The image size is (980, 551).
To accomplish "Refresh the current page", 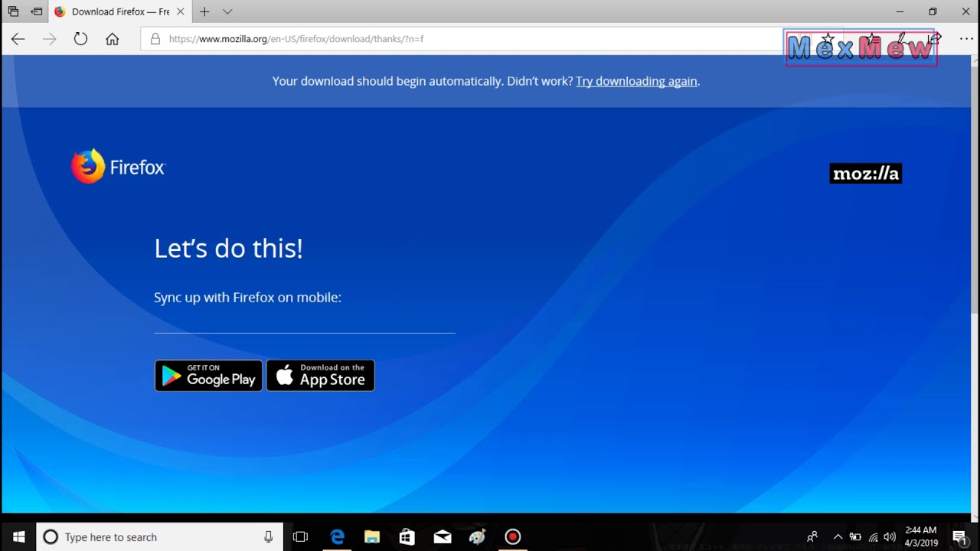I will 80,39.
